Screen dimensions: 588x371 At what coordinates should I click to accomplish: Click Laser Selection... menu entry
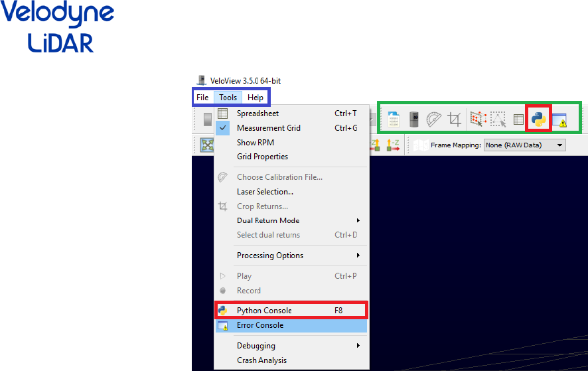[291, 192]
